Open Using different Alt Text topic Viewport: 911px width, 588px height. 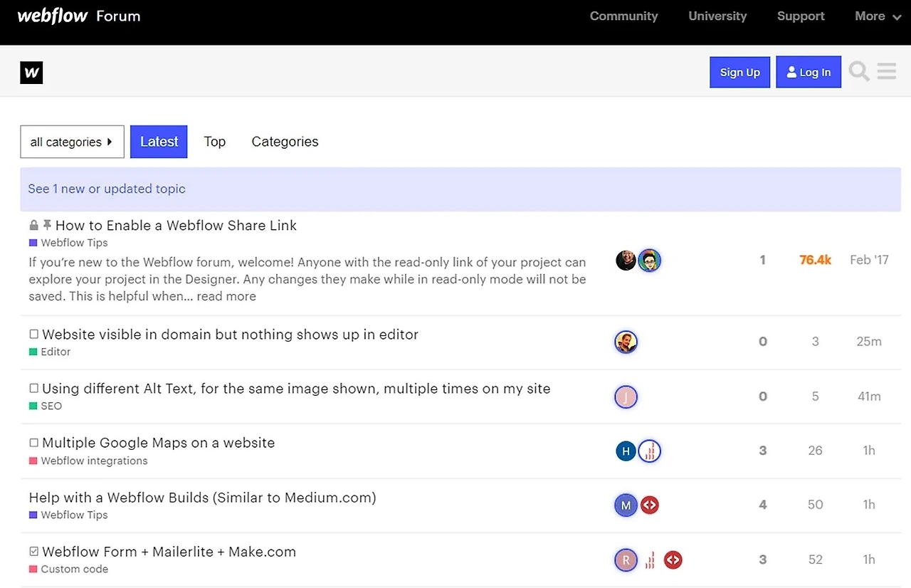[296, 389]
